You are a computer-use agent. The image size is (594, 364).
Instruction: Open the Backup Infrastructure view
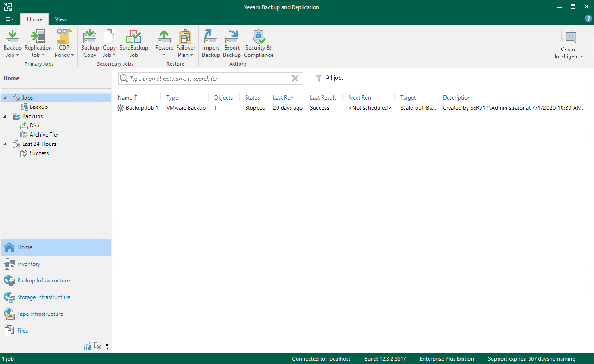(56, 281)
